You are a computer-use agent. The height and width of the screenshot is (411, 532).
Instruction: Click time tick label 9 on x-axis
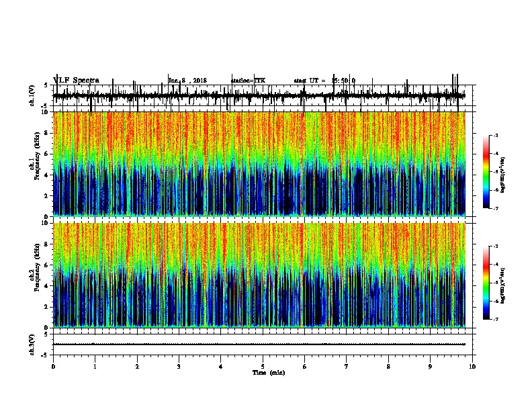[x=430, y=367]
